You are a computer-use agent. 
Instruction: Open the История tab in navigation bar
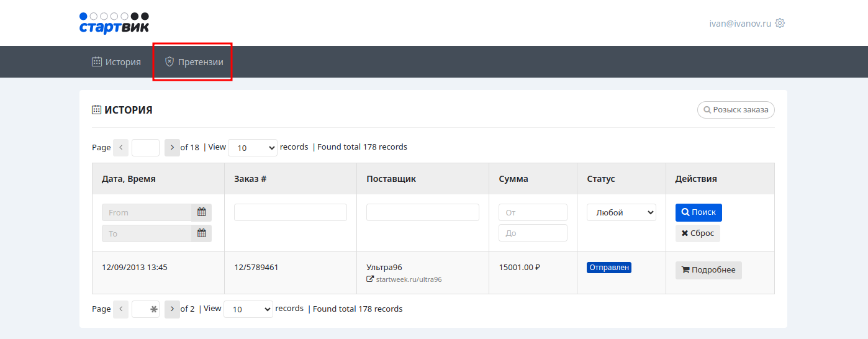(x=116, y=62)
